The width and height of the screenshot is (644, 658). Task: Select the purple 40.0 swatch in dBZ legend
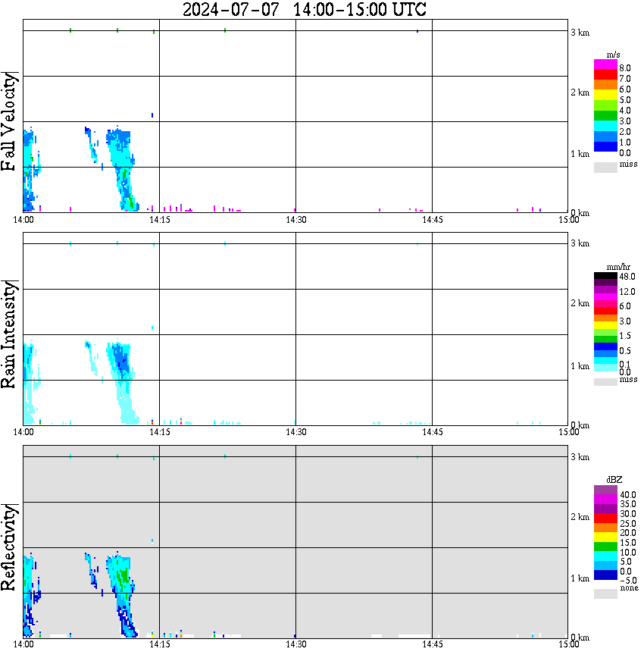(x=605, y=490)
